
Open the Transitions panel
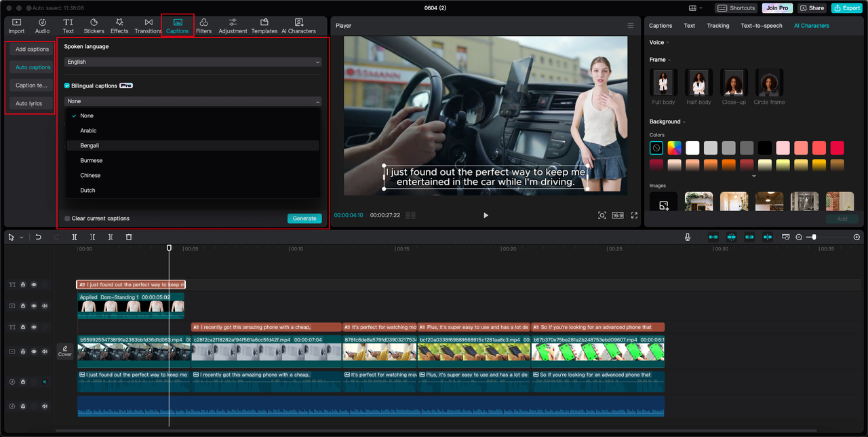pos(148,26)
